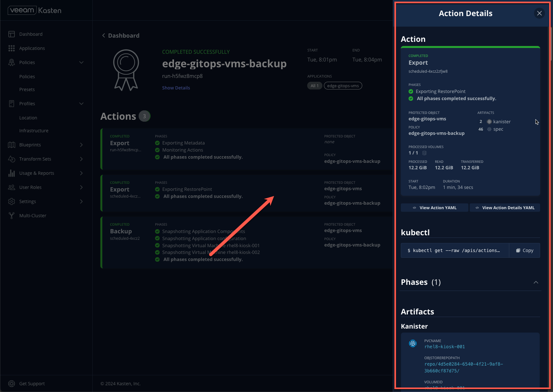Expand the User Roles section

point(81,187)
